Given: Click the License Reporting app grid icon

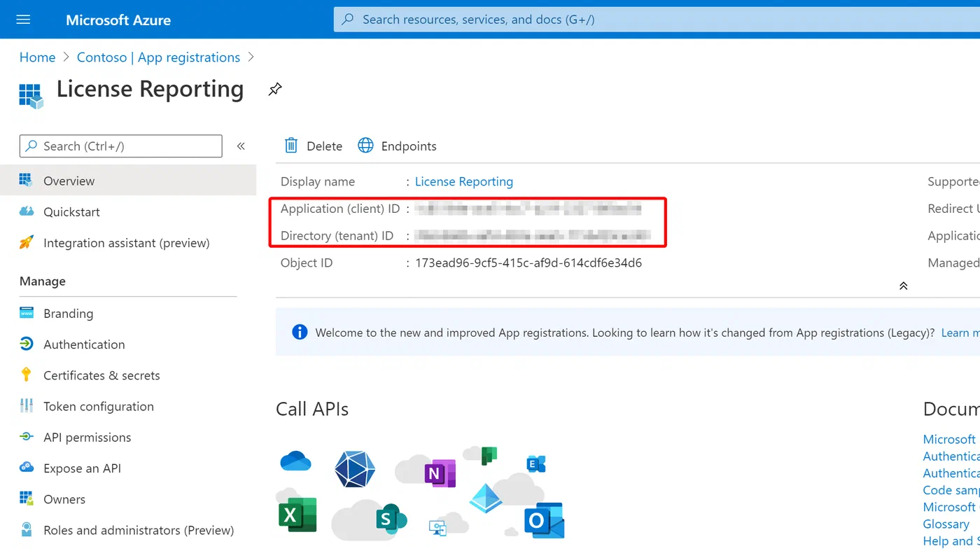Looking at the screenshot, I should coord(31,96).
